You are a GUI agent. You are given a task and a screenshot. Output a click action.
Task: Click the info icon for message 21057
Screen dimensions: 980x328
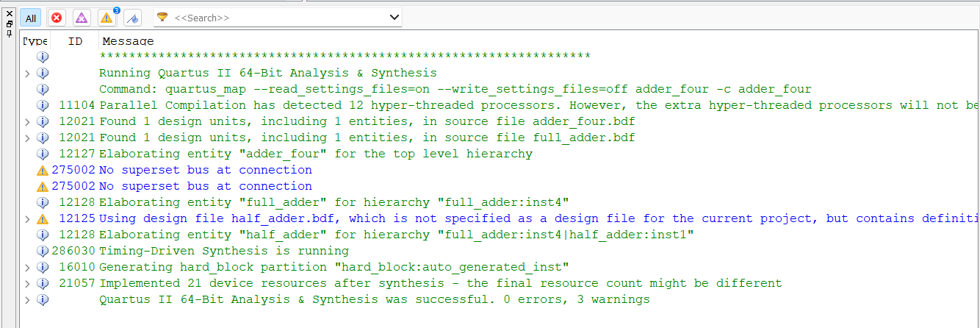(x=43, y=283)
